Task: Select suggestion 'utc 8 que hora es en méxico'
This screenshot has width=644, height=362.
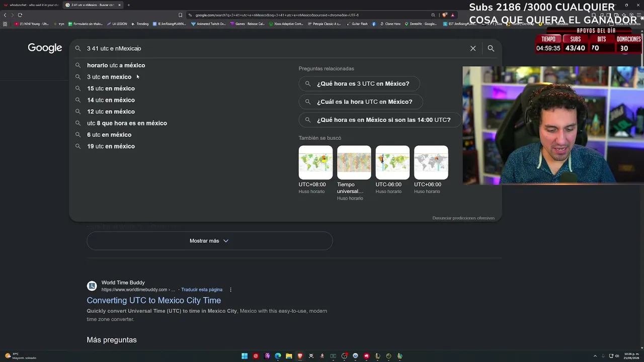Action: (x=127, y=123)
